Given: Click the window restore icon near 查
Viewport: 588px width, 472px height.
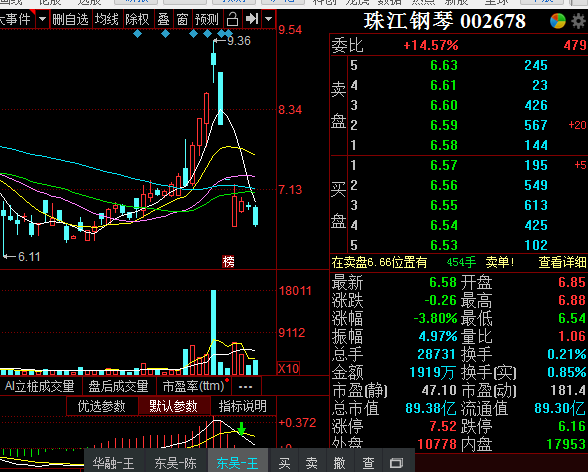Looking at the screenshot, I should (396, 463).
